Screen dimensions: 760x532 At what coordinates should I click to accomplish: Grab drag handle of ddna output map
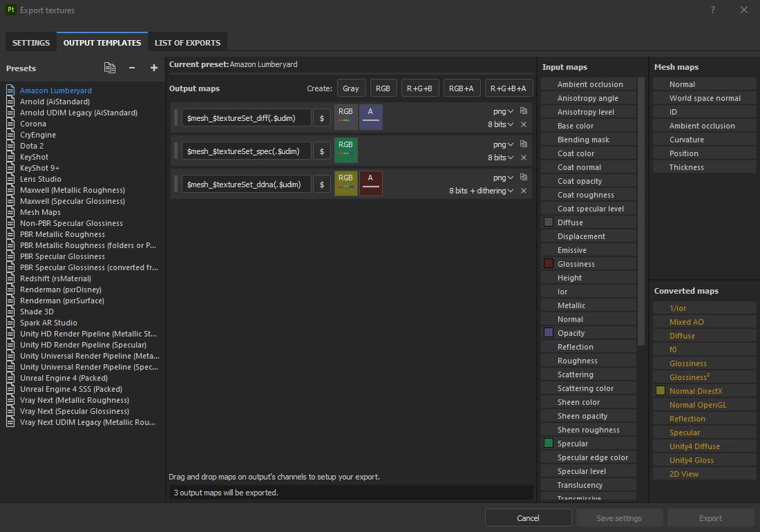tap(176, 184)
